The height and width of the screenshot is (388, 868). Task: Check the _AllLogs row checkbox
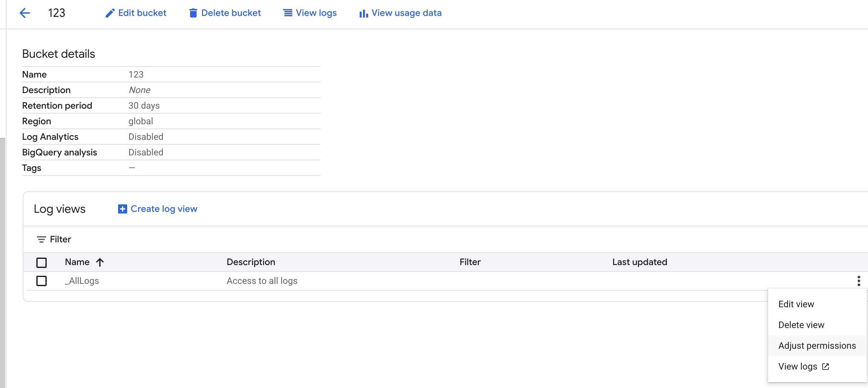tap(42, 281)
